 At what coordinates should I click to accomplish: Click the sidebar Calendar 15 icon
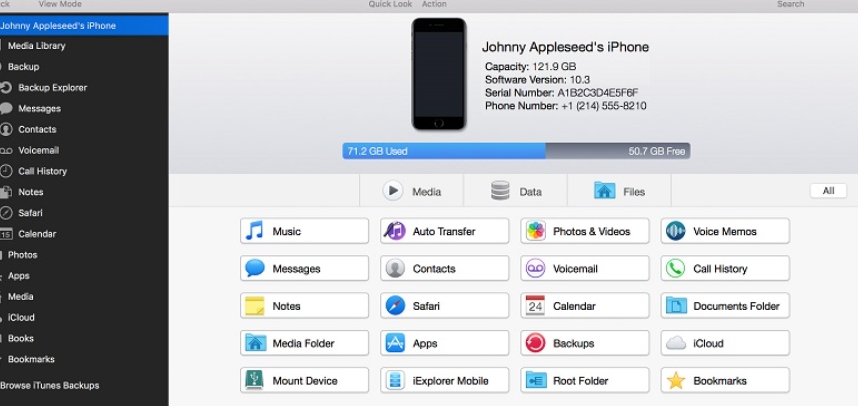coord(6,234)
